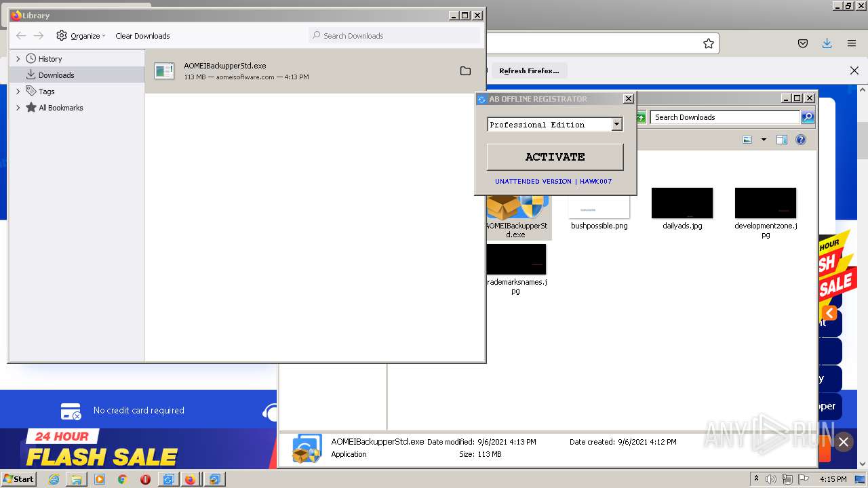Click the Action Center flag icon

point(803,479)
